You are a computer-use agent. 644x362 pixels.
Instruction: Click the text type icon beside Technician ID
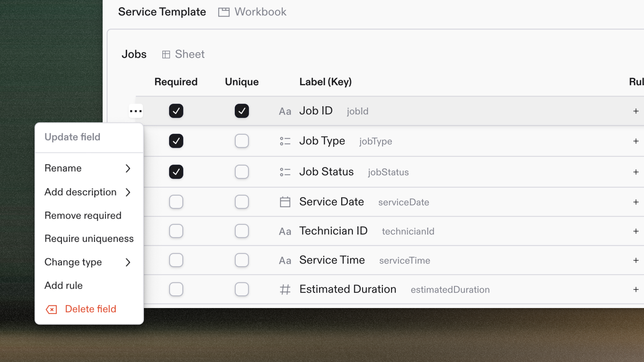(285, 231)
